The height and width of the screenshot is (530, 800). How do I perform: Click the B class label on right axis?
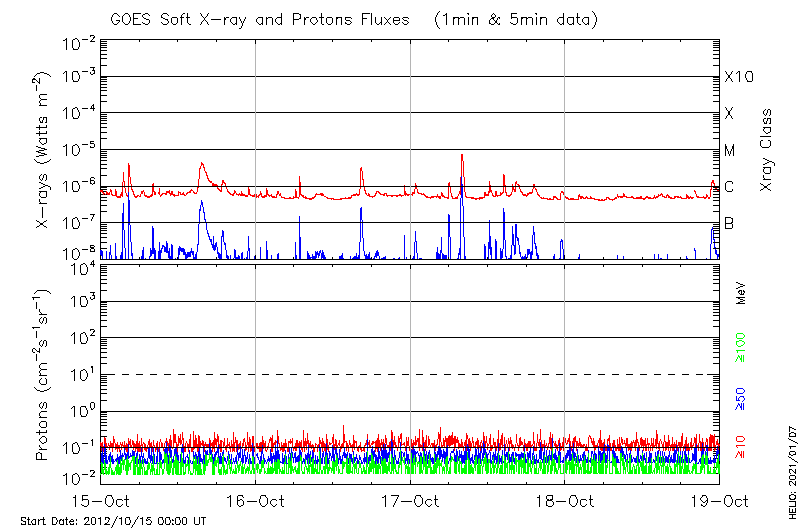(x=729, y=223)
